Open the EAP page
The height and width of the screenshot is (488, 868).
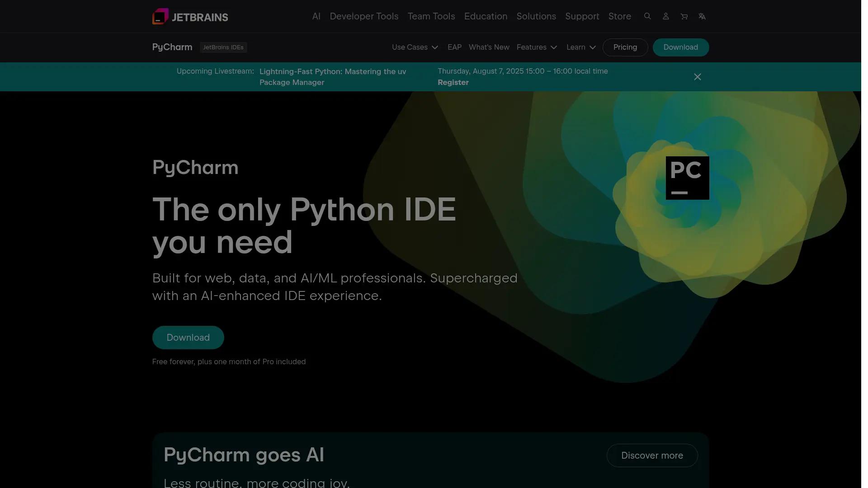[x=454, y=47]
